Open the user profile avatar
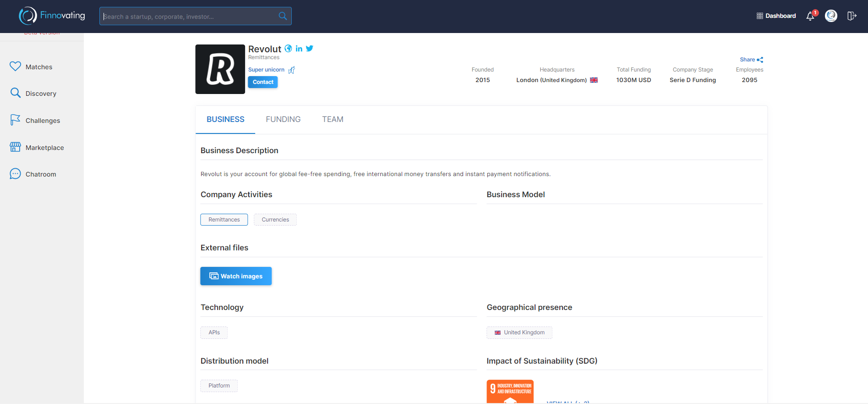 [831, 16]
